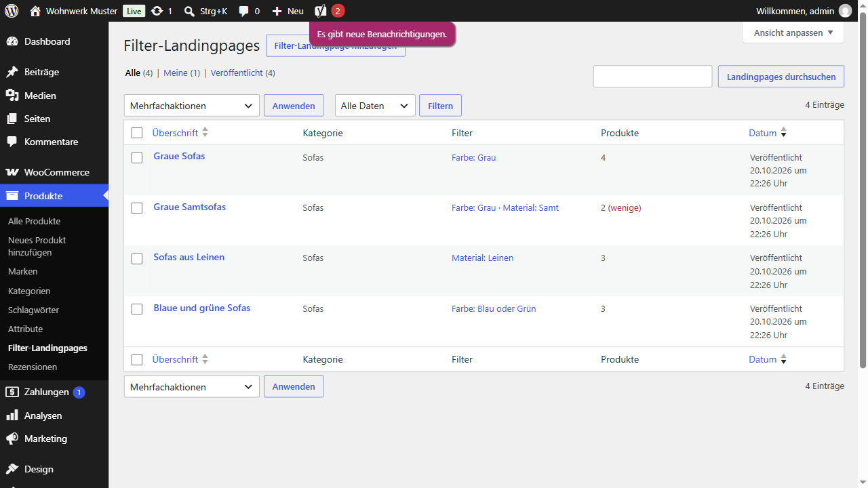This screenshot has height=488, width=868.
Task: Open the comments bubble icon in the admin bar
Action: [x=244, y=11]
